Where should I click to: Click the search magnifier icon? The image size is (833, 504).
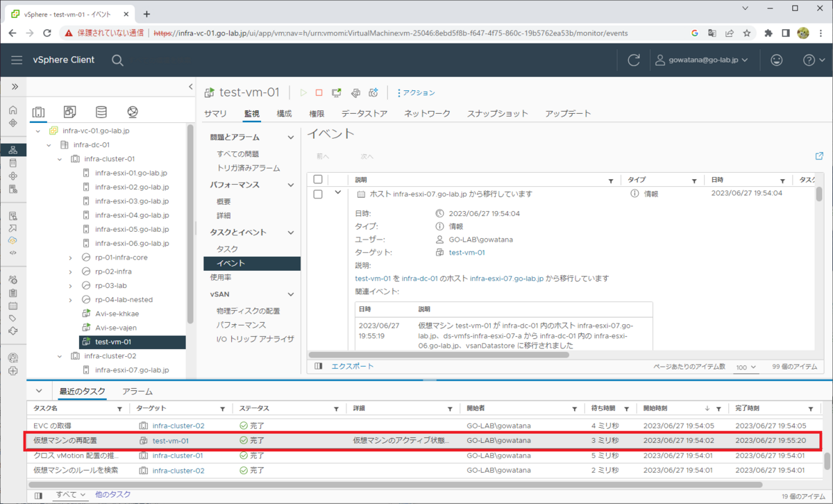click(117, 60)
